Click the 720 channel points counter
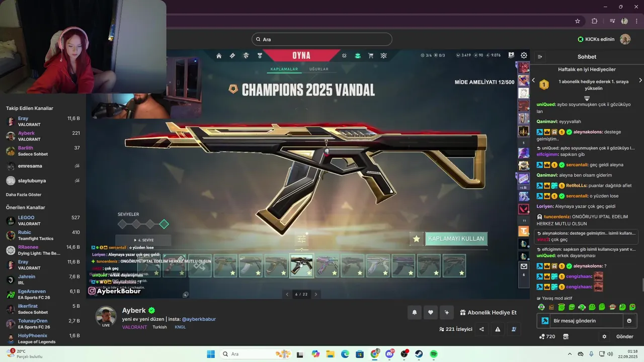 click(x=547, y=336)
